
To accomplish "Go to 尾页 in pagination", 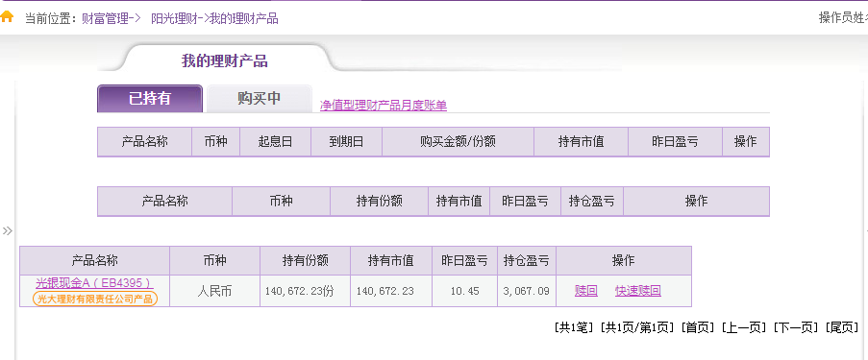I will (x=842, y=327).
